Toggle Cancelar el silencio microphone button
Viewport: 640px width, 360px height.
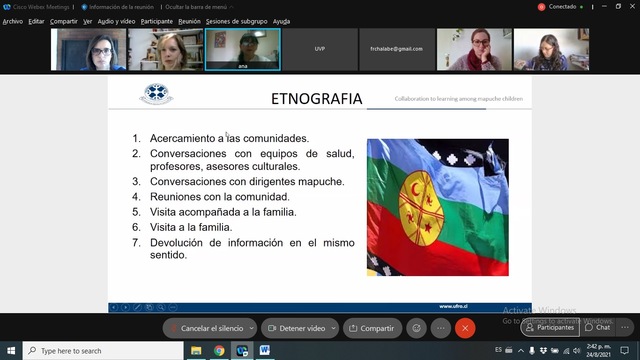tap(207, 328)
